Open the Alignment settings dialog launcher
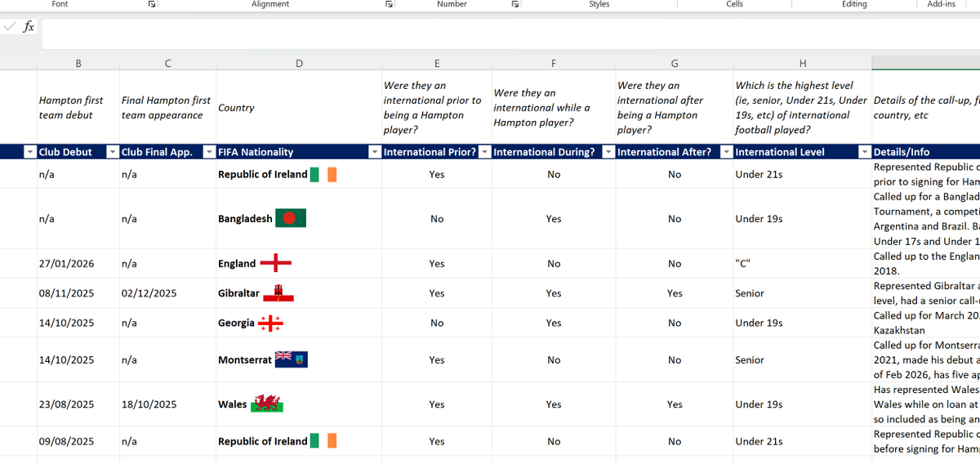This screenshot has height=464, width=980. (x=389, y=5)
